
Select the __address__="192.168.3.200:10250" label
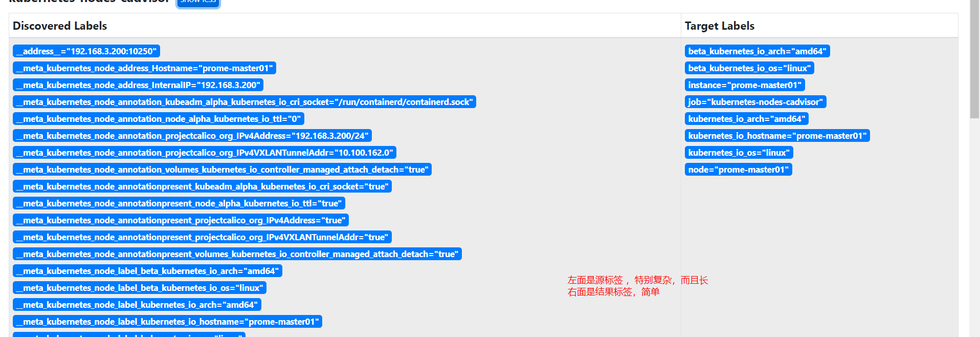pos(86,51)
